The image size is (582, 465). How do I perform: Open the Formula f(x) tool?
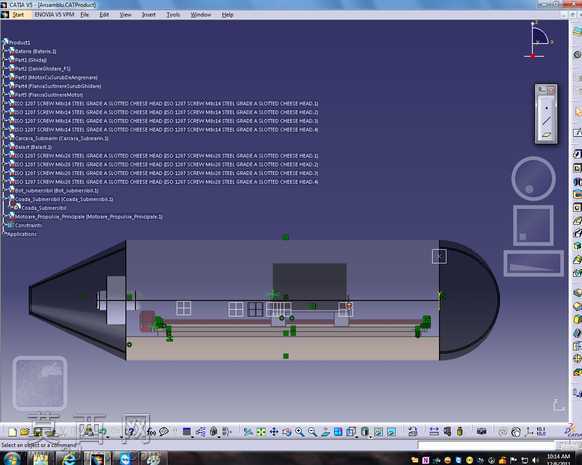(151, 432)
